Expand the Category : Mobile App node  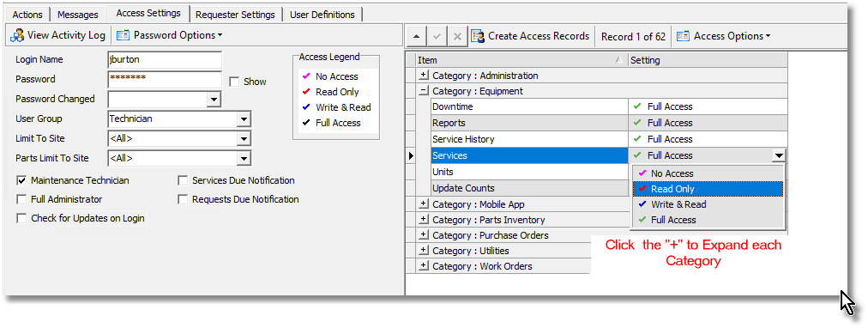click(424, 203)
